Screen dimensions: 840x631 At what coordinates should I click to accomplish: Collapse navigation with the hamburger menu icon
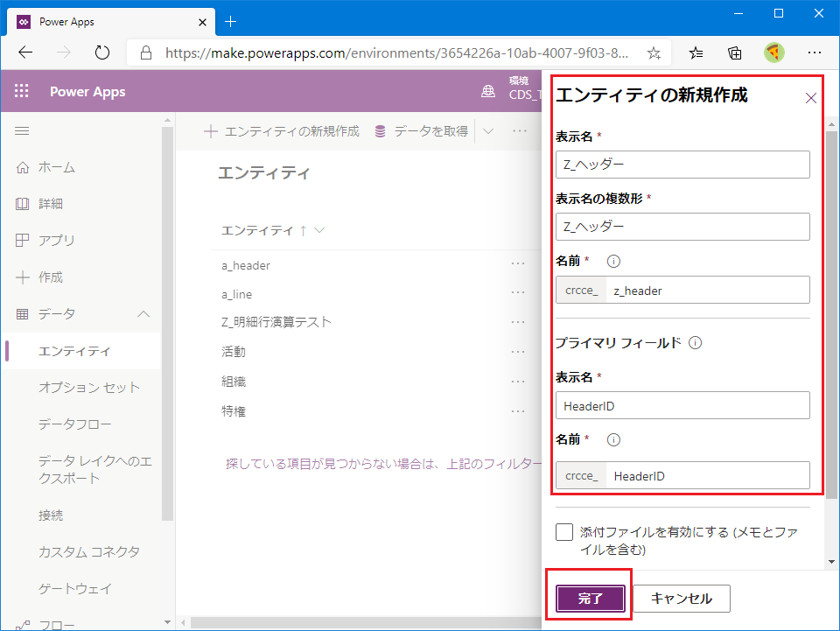tap(22, 131)
